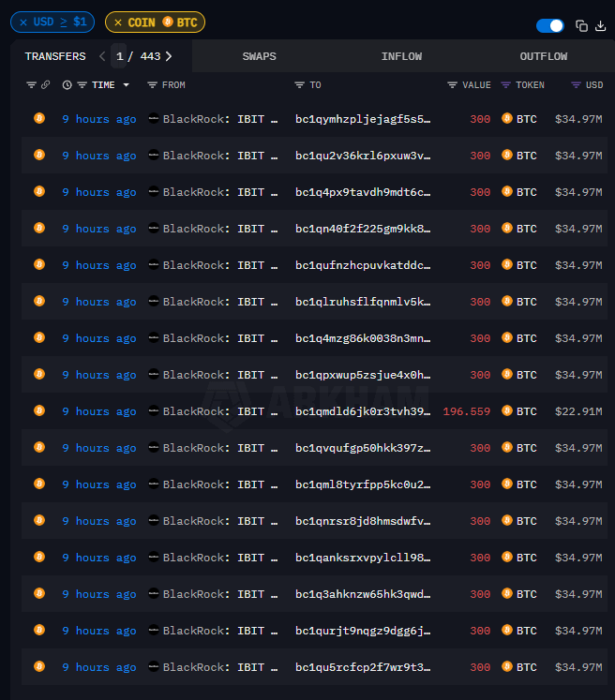
Task: Open address bc1qanksrxvpylcll98…
Action: tap(363, 559)
